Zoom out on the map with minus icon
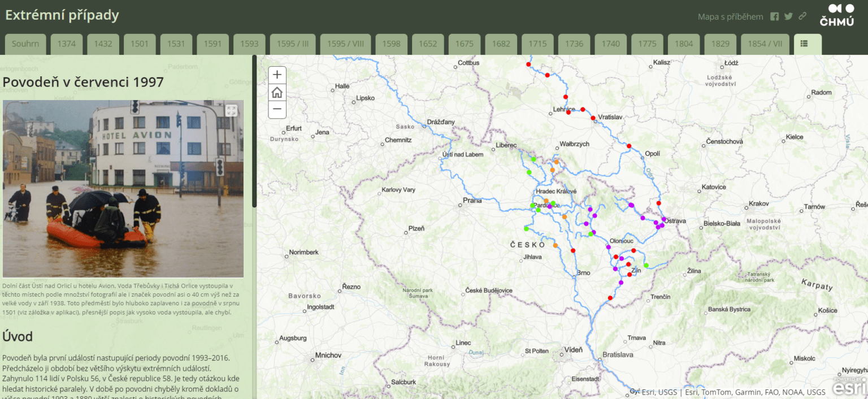868x399 pixels. coord(277,110)
